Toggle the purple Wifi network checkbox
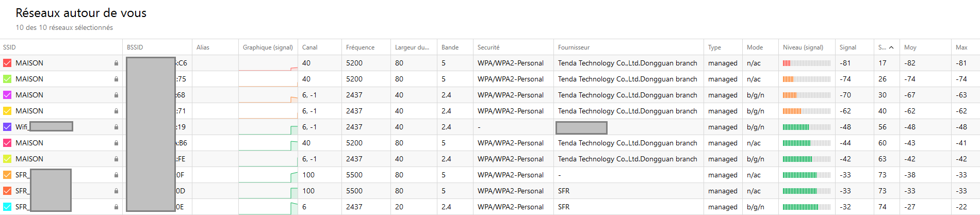The image size is (980, 215). point(7,127)
